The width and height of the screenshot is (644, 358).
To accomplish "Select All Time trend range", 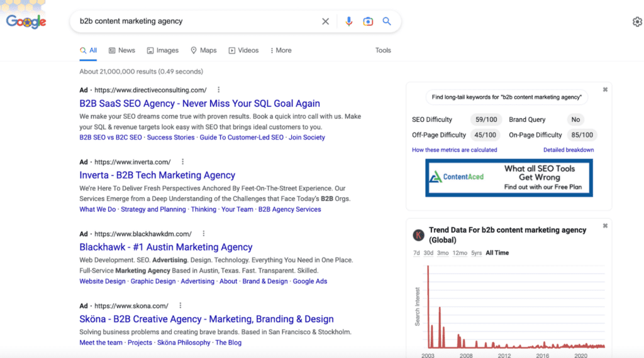I will [497, 253].
